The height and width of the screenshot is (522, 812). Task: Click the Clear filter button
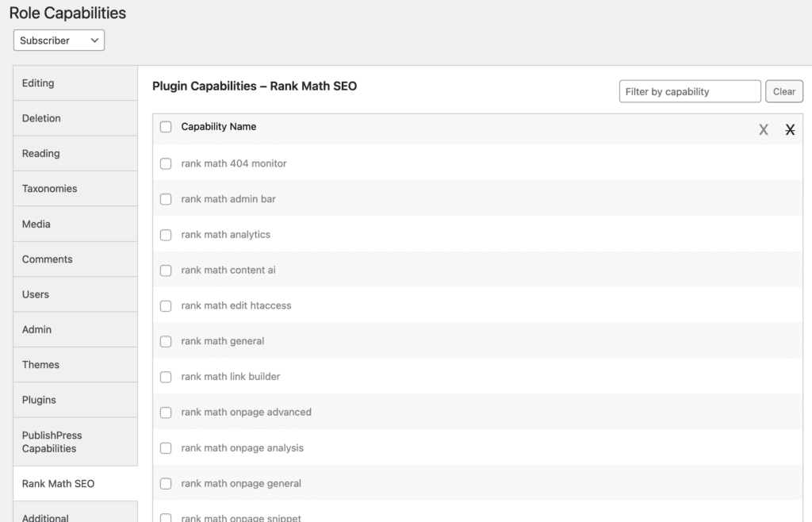click(783, 91)
